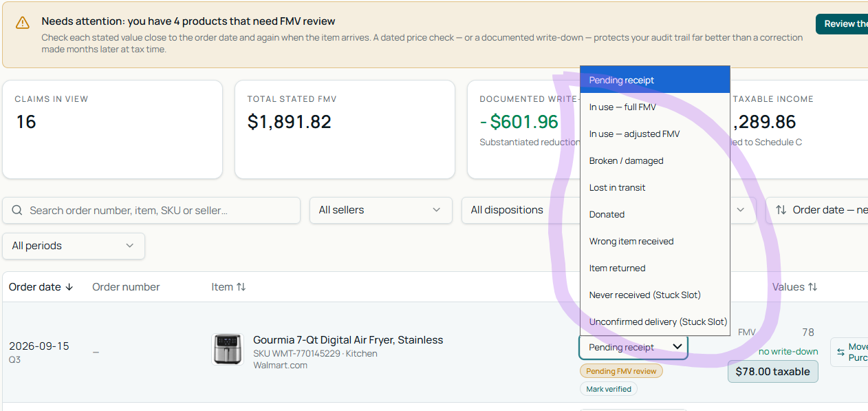Click the Claims in view count 16

click(26, 122)
